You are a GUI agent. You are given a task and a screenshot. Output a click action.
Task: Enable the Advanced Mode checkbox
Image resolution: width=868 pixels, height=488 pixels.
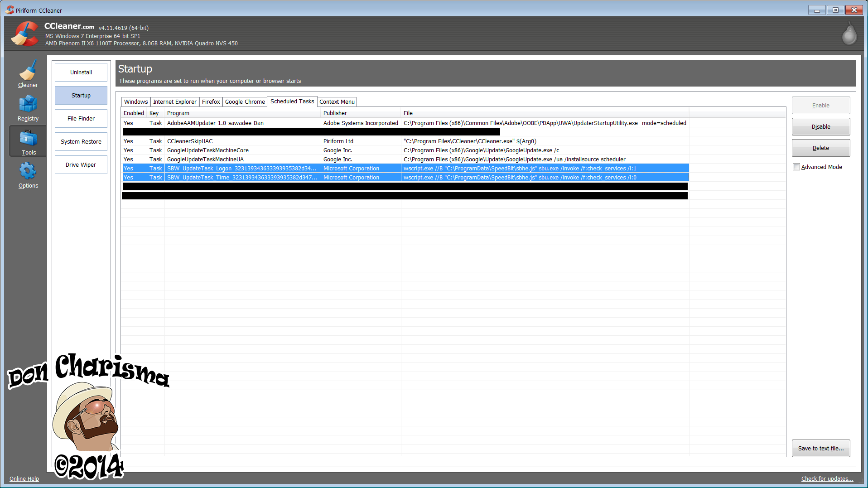796,167
